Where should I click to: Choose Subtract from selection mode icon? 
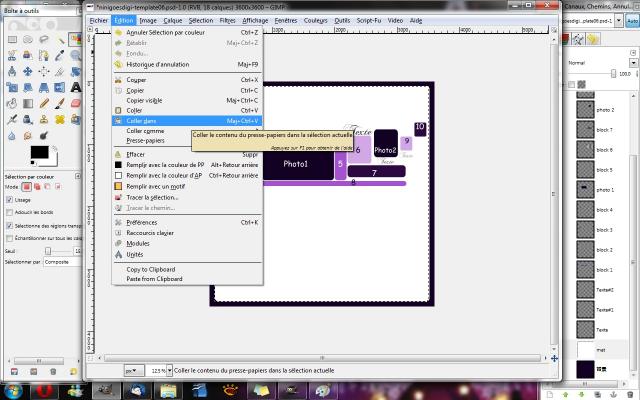[x=47, y=187]
